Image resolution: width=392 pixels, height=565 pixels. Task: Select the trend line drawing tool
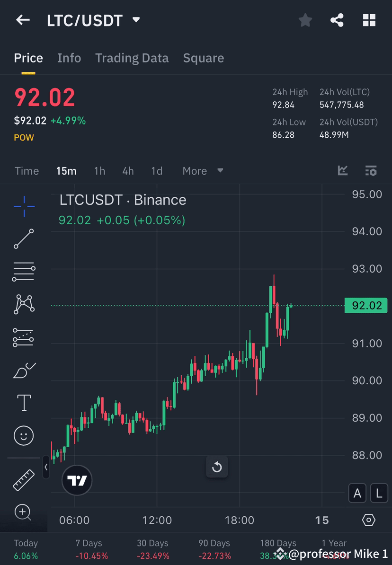click(x=24, y=239)
